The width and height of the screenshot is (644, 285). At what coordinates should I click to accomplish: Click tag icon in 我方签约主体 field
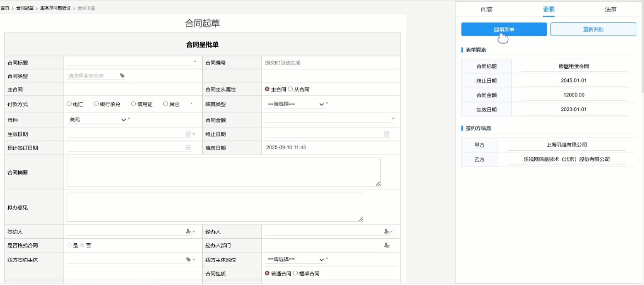[x=188, y=260]
